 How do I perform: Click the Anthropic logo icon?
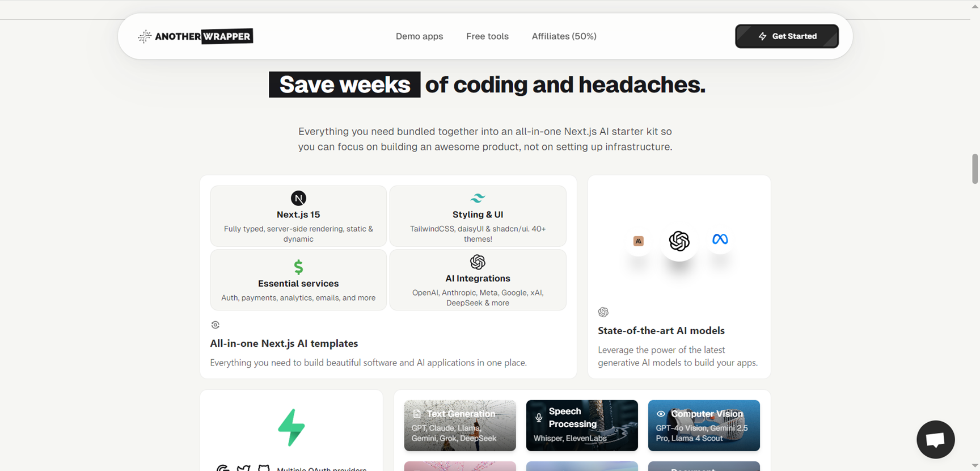click(638, 241)
